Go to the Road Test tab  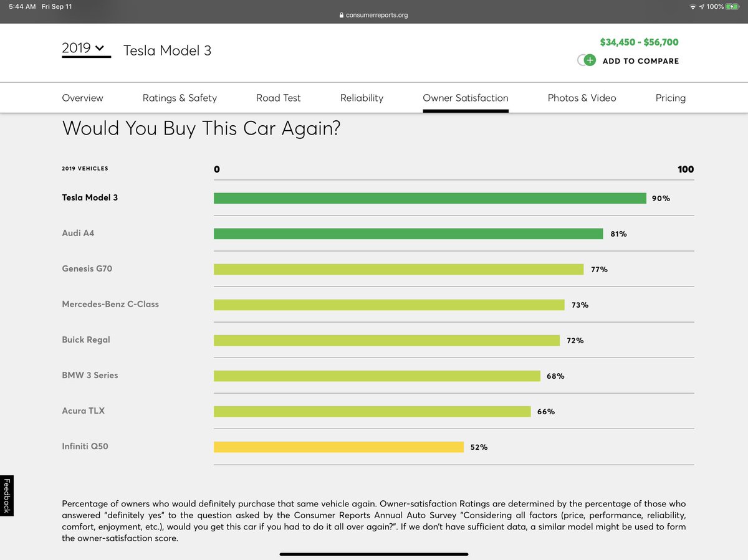tap(279, 98)
